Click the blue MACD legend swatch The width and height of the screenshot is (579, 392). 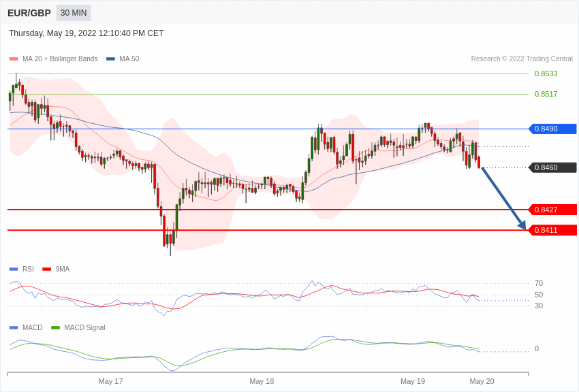14,328
